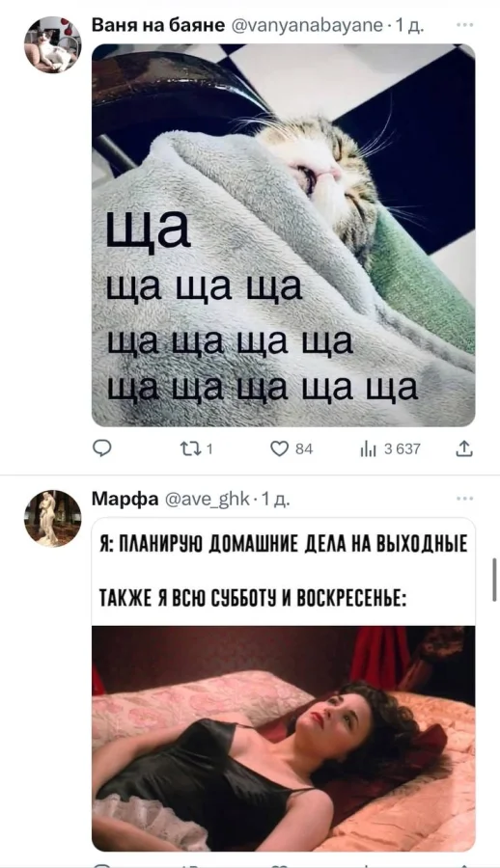Like the cat tweet with heart icon
The height and width of the screenshot is (868, 500).
[x=280, y=448]
